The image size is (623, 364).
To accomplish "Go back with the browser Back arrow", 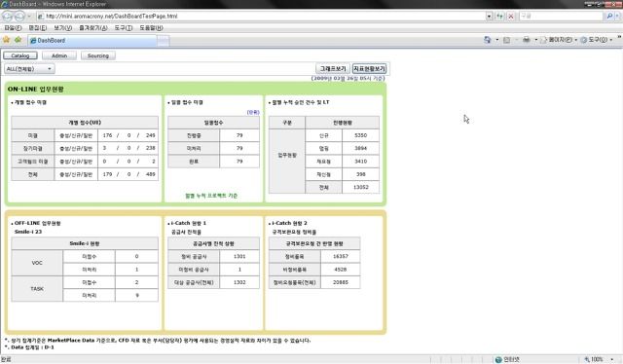I will point(8,17).
